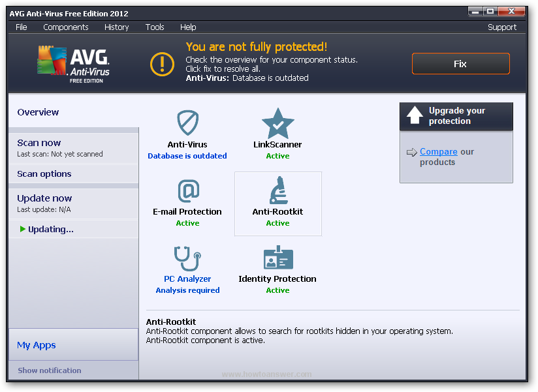Click the Last scan: Not yet scanned text
Image resolution: width=538 pixels, height=392 pixels.
pos(60,154)
